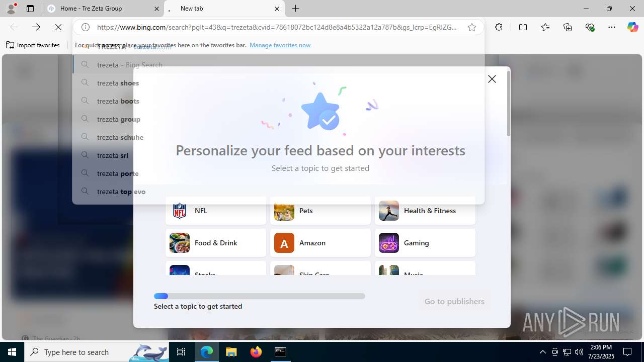Select the trezeta srl suggestion
Image resolution: width=644 pixels, height=362 pixels.
pos(278,155)
